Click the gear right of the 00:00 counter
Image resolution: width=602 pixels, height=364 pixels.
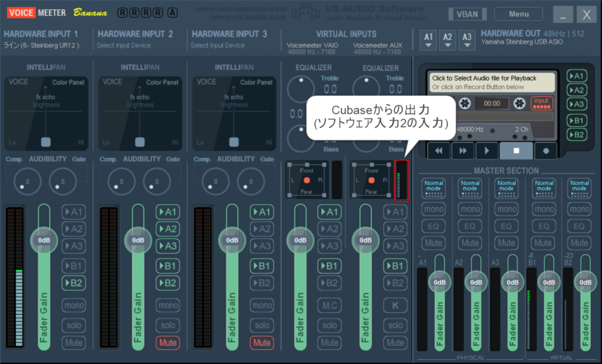(520, 103)
